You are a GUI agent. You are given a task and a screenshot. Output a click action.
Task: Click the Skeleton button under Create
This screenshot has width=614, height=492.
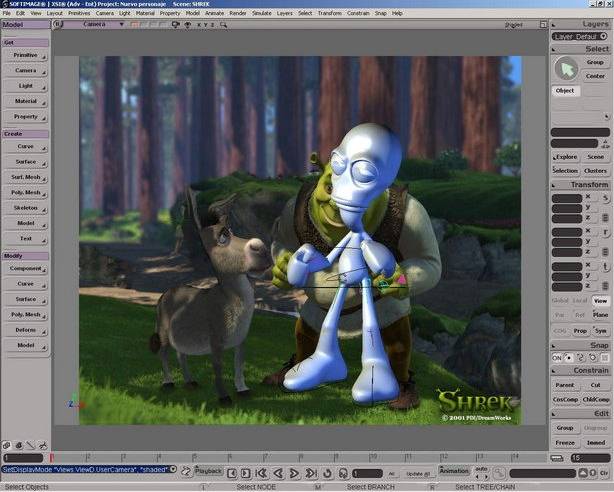click(x=25, y=208)
